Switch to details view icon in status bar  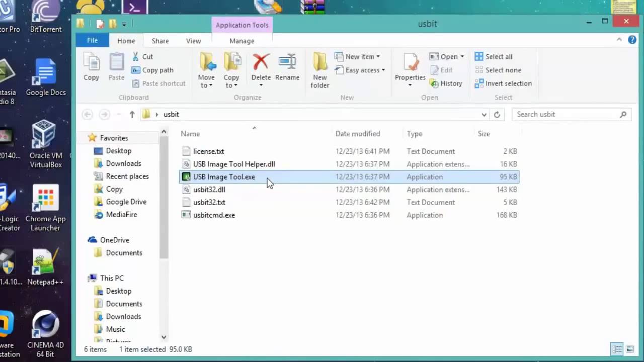617,349
